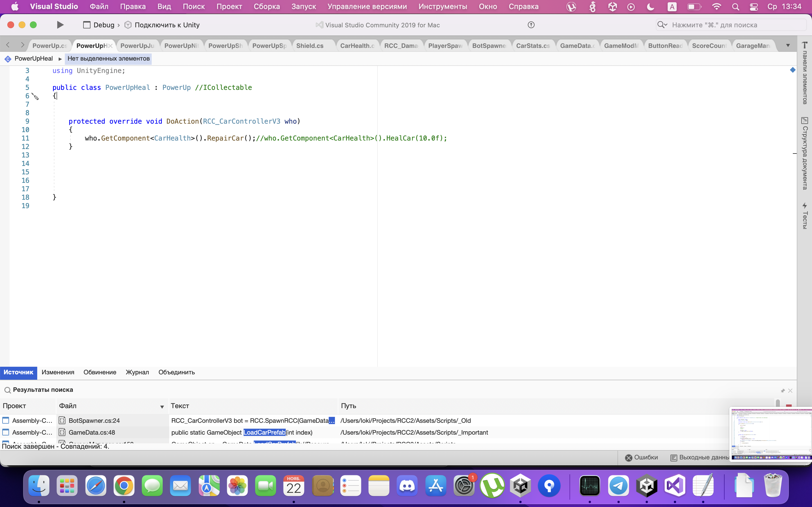Pin the search results panel

tap(783, 391)
